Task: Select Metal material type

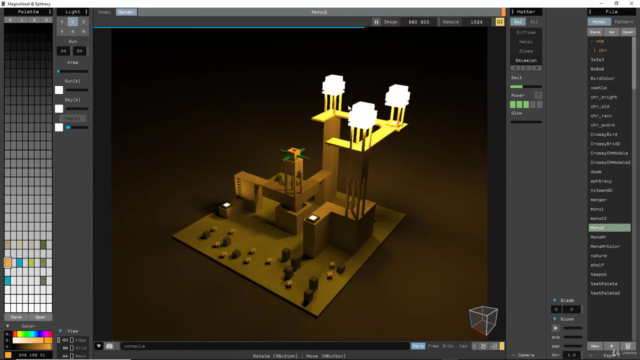Action: [x=526, y=42]
